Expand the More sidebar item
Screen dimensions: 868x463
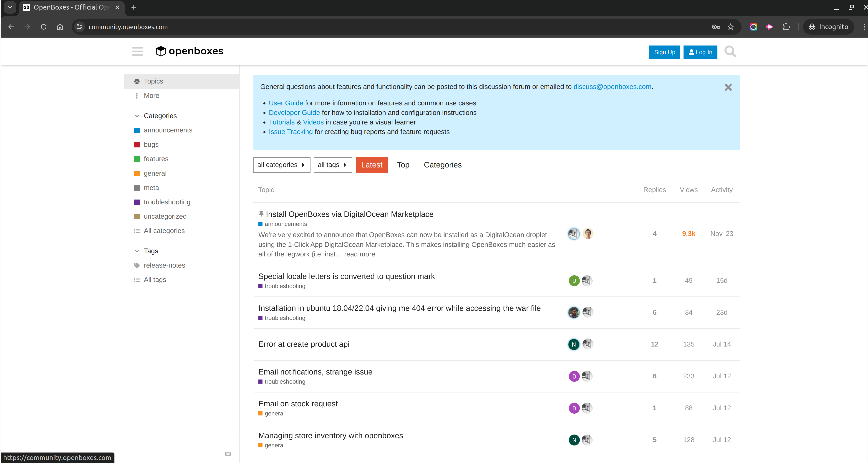pos(151,96)
